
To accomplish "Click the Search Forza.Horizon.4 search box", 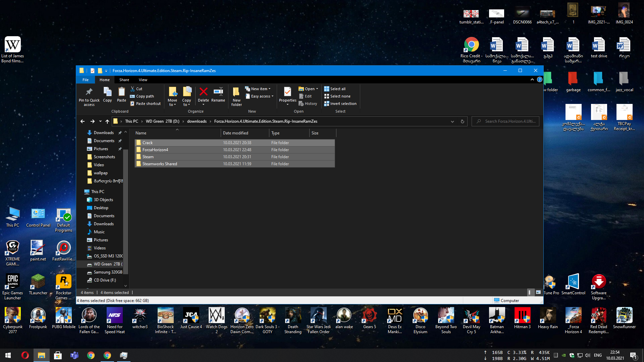I will [505, 121].
